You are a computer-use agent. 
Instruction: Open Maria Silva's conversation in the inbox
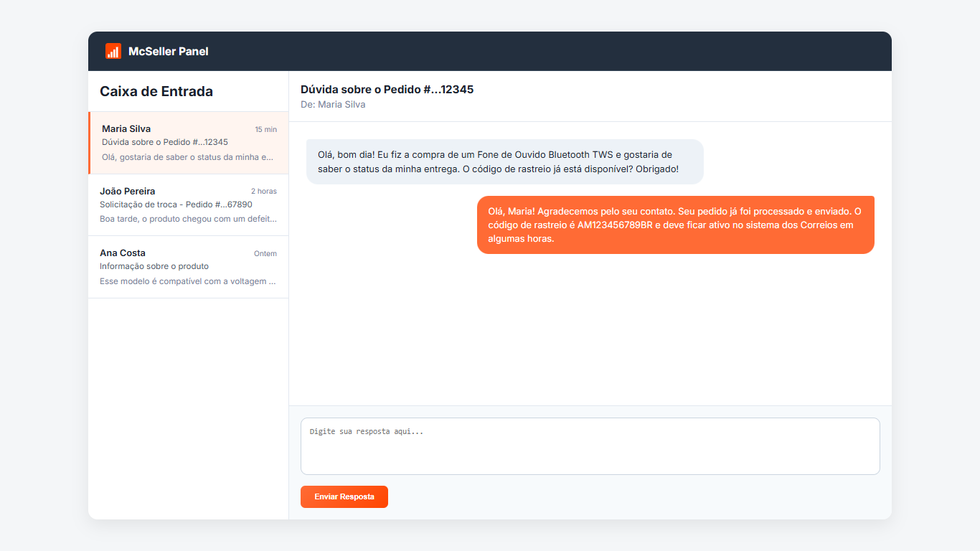click(189, 143)
